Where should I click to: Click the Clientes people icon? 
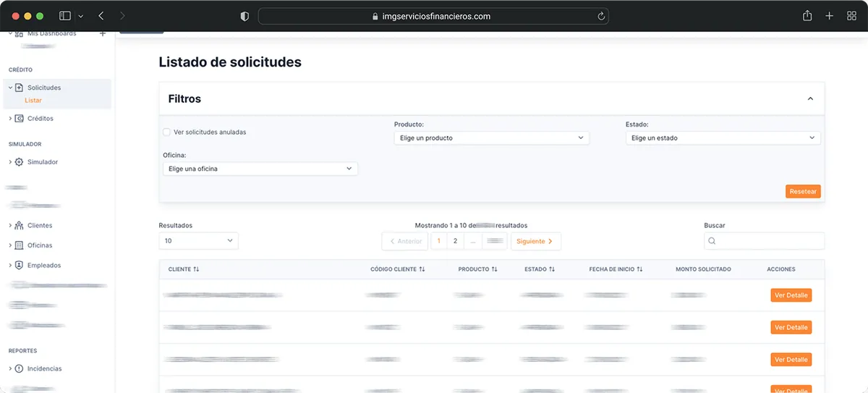pos(20,226)
